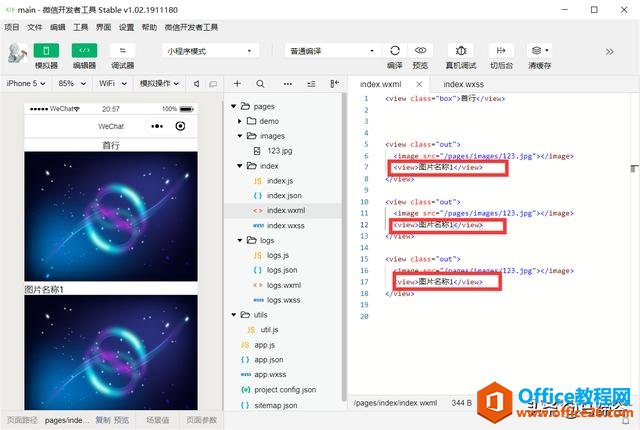Open index.wxss in file tree
The image size is (640, 430).
[x=285, y=226]
